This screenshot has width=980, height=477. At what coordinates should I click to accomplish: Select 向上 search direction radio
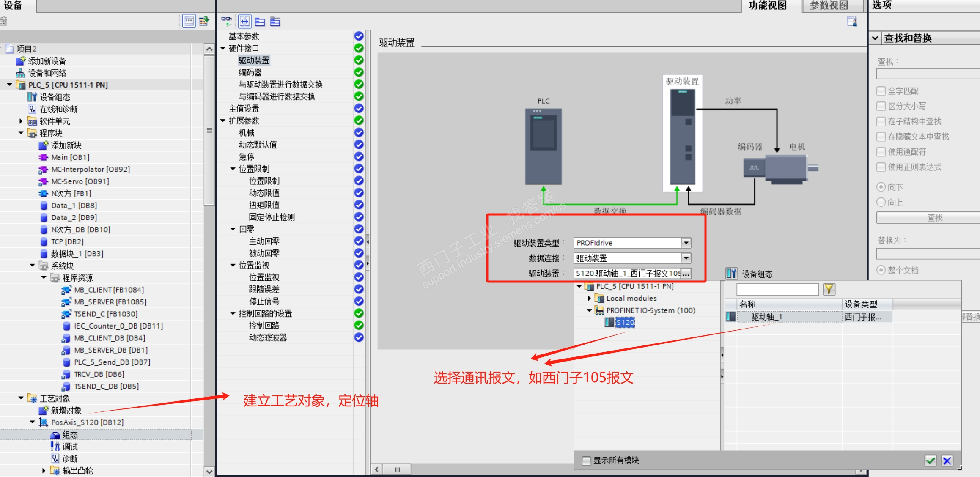coord(881,202)
